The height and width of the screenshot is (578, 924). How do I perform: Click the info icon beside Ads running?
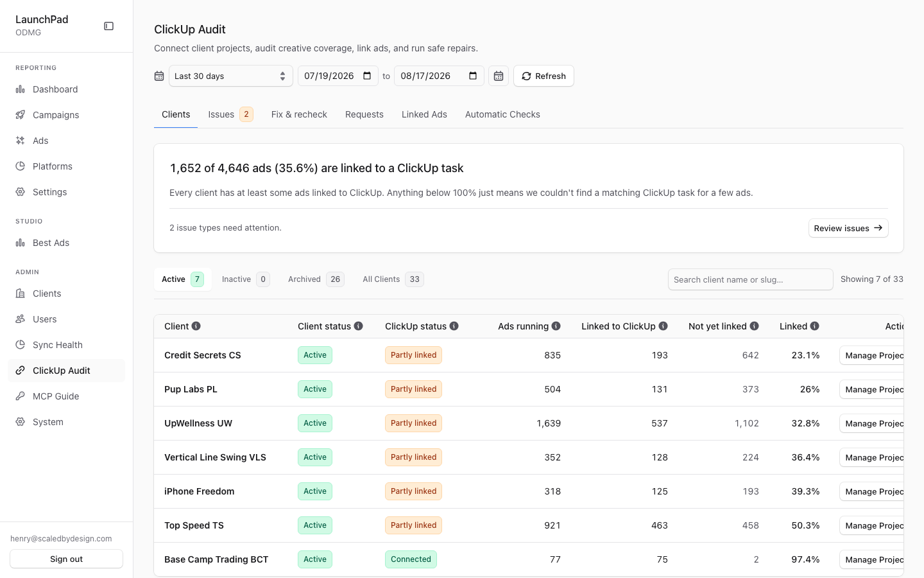[x=556, y=326]
